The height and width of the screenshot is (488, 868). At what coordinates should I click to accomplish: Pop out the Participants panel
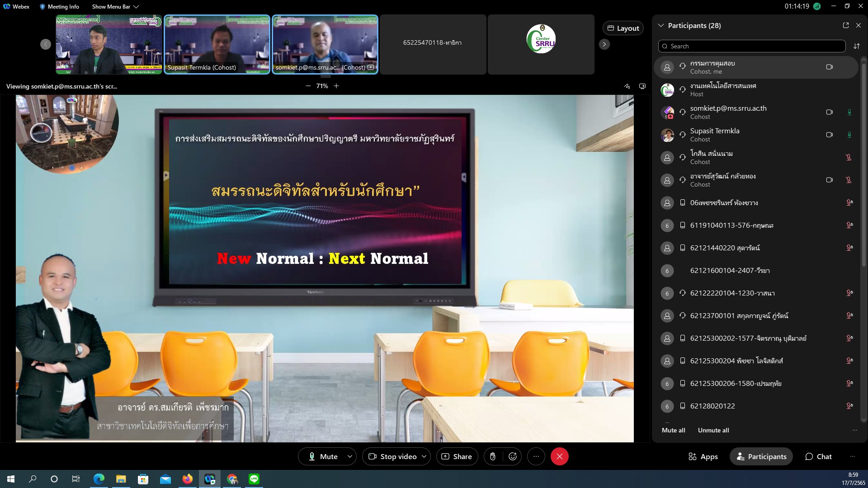point(845,25)
